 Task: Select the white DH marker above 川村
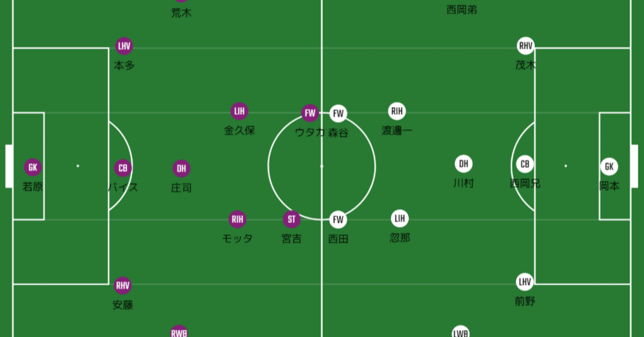pyautogui.click(x=463, y=164)
